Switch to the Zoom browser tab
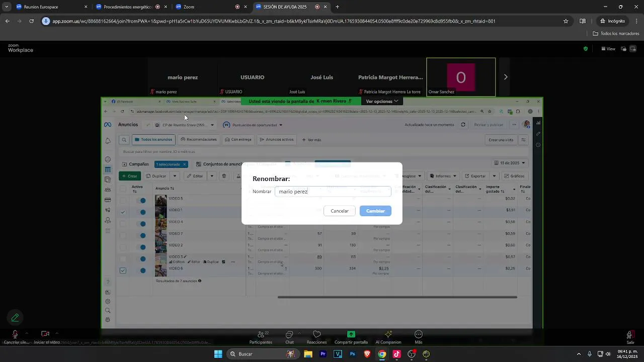 (211, 7)
